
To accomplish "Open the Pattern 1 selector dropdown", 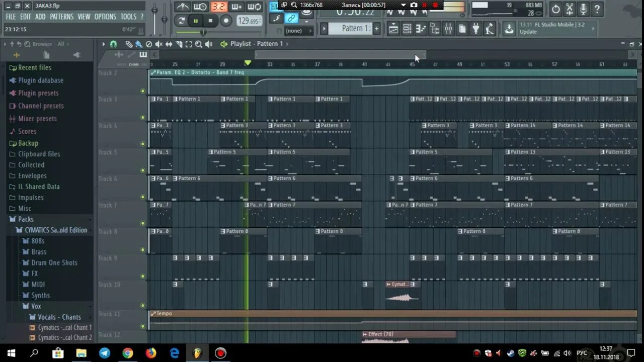I will tap(351, 29).
